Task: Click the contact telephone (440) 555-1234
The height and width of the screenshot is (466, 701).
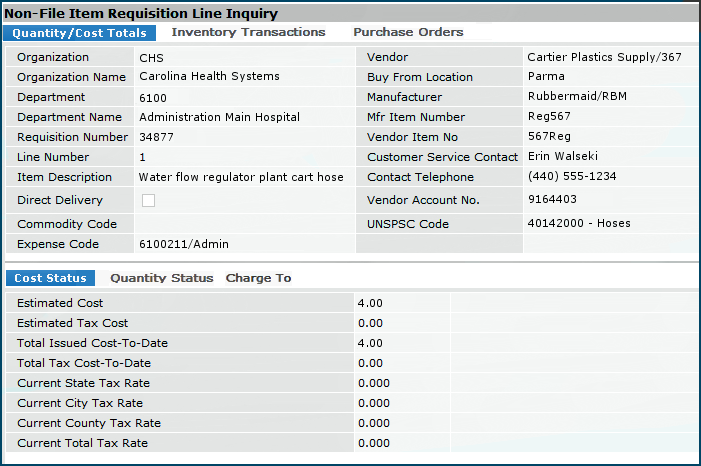Action: point(571,177)
